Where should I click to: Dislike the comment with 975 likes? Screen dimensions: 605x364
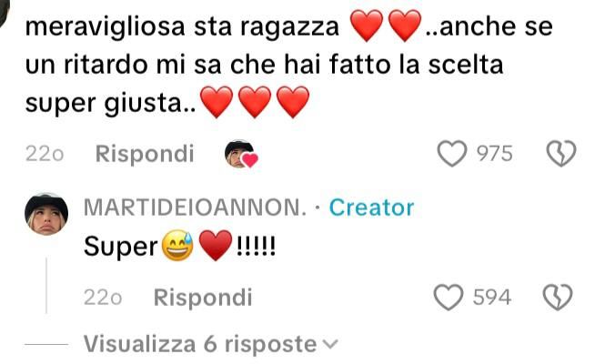pyautogui.click(x=561, y=154)
